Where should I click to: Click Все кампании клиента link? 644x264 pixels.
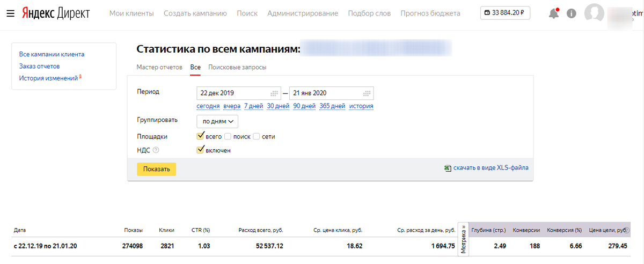[x=52, y=54]
